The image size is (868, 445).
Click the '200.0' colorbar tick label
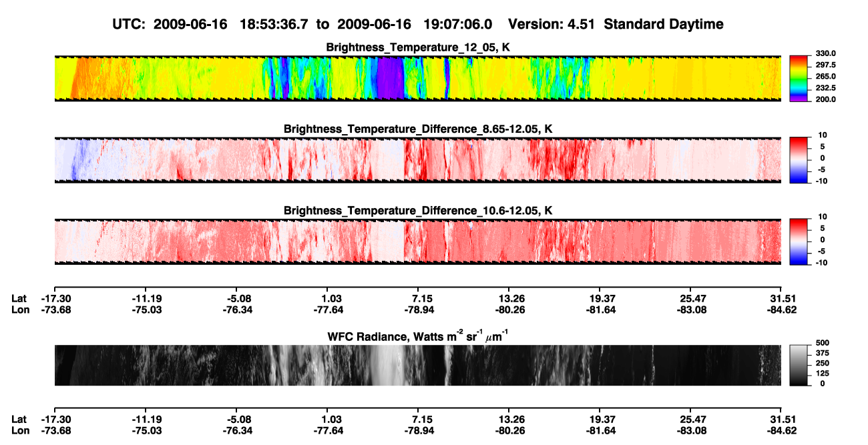[825, 99]
